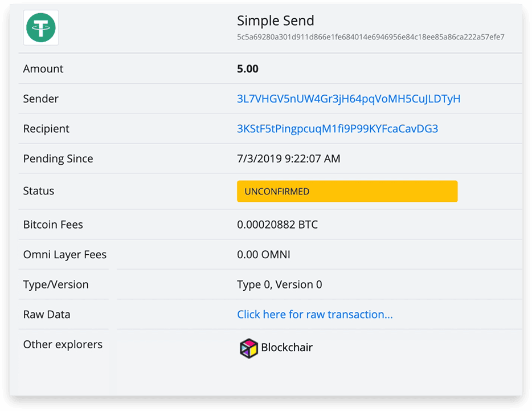The image size is (532, 411).
Task: Click the Recipient row label
Action: click(x=46, y=129)
